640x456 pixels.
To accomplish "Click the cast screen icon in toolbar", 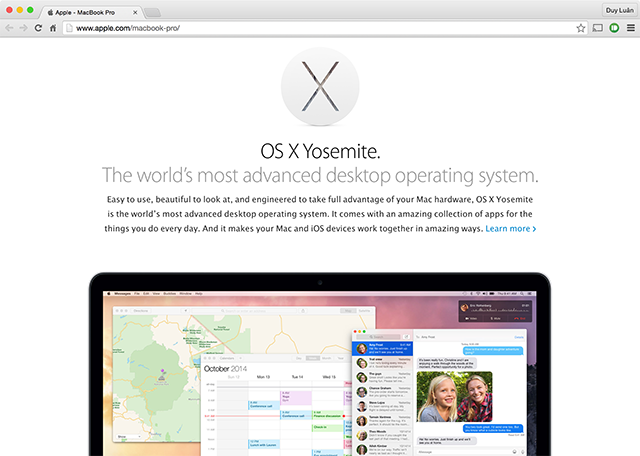I will pos(597,28).
